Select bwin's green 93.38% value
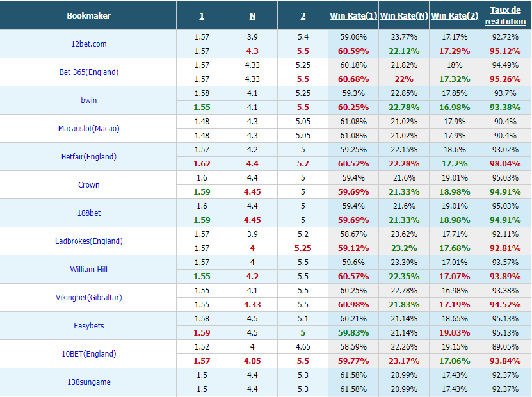The image size is (532, 397). 505,107
